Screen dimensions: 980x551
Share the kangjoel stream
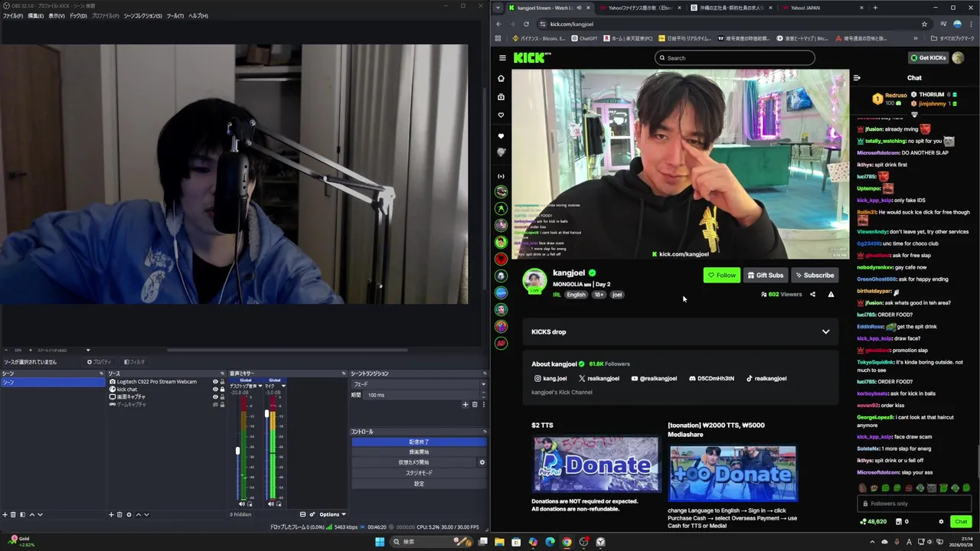812,294
